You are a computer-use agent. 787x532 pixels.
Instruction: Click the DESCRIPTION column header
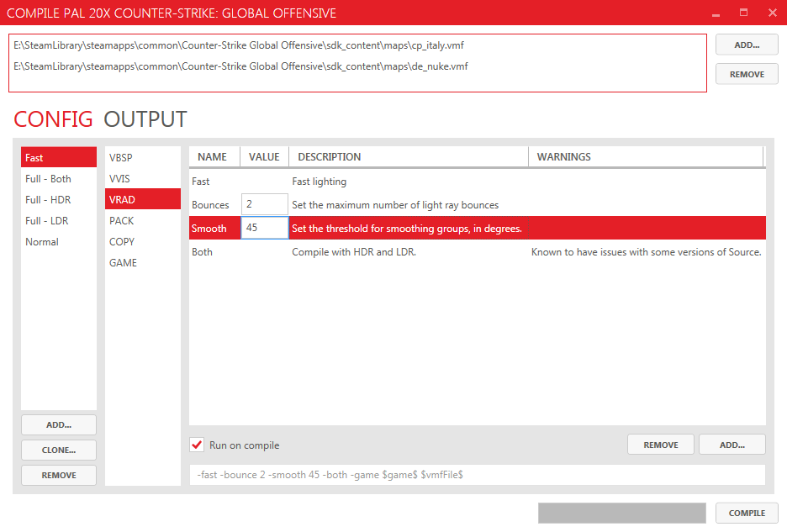coord(409,156)
